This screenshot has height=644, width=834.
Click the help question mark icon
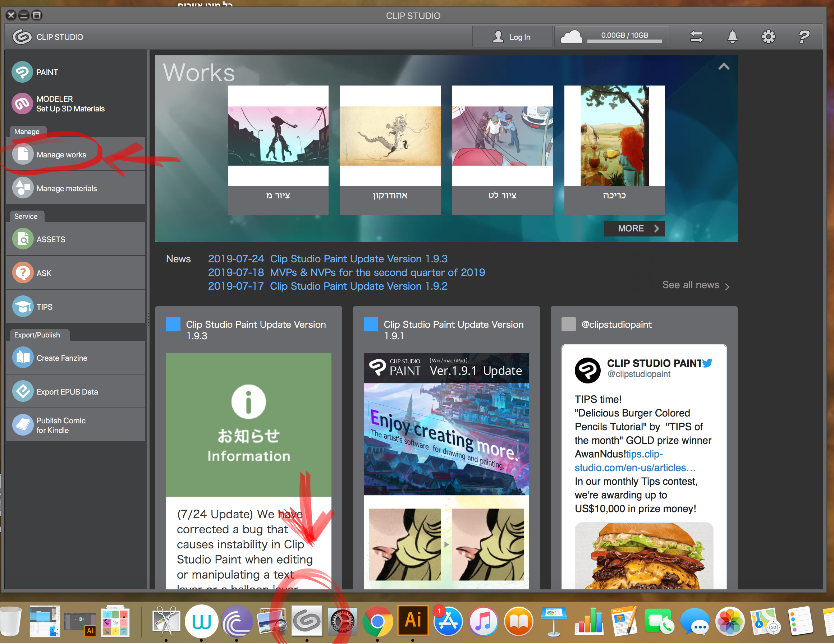[804, 37]
